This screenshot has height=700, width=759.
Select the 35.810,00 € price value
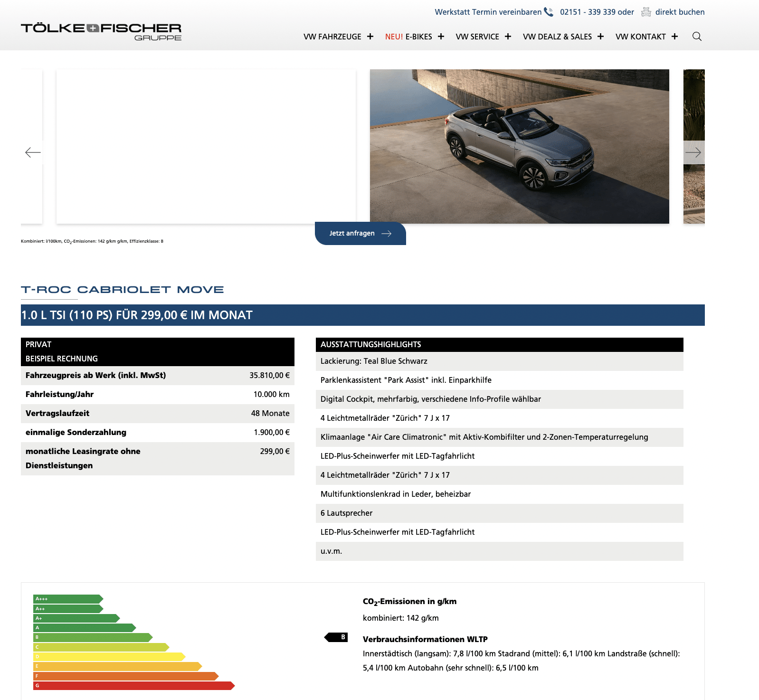pyautogui.click(x=269, y=375)
